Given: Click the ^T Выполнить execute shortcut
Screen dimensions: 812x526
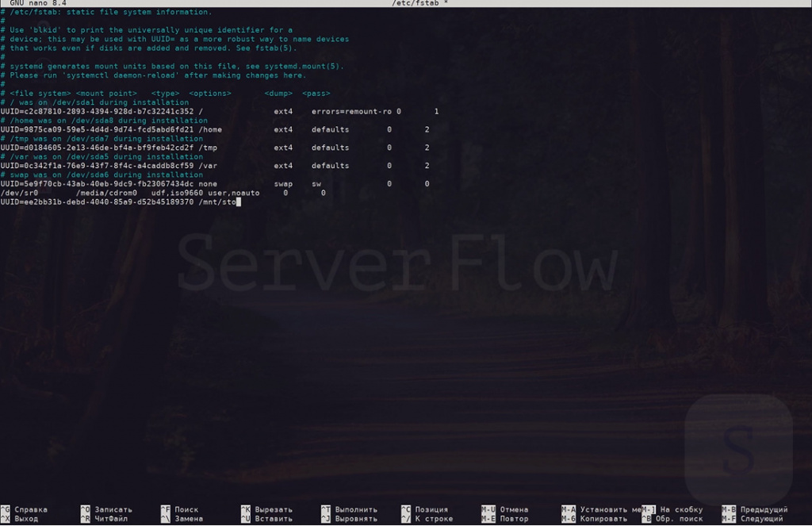Looking at the screenshot, I should (349, 509).
